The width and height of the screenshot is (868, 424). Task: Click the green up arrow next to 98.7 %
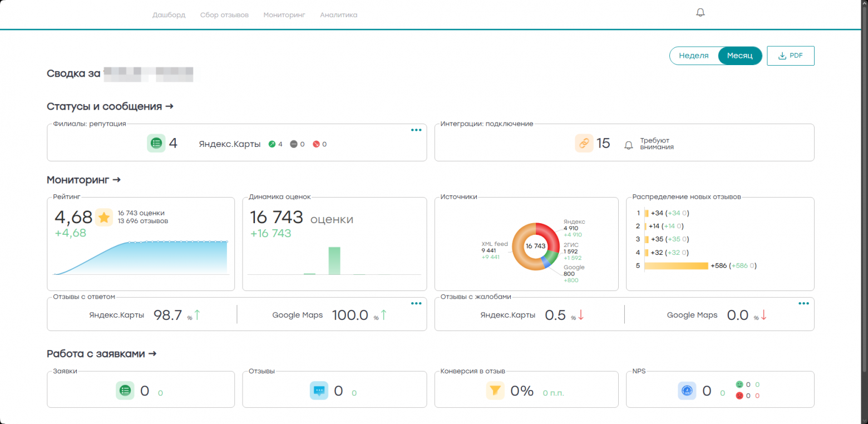[197, 315]
